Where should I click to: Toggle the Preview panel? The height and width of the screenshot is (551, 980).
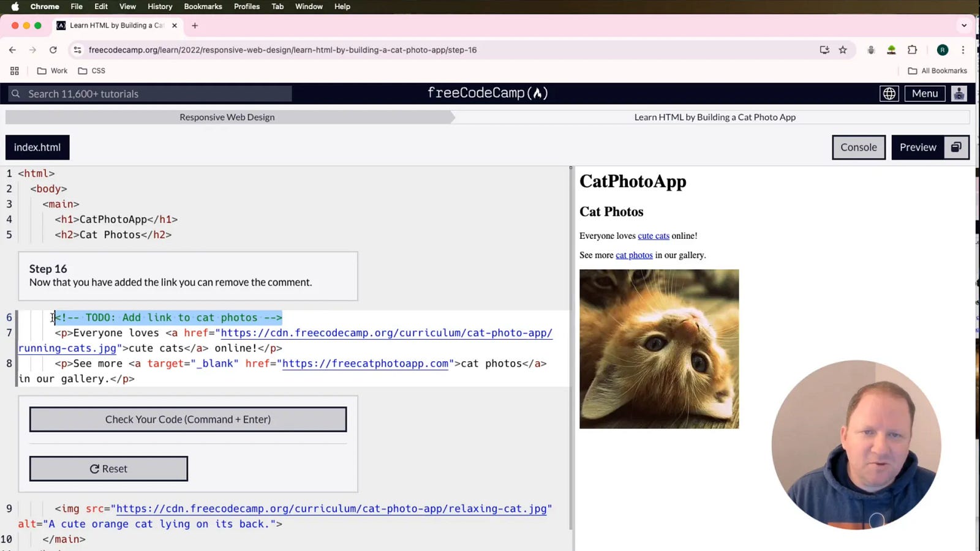918,148
